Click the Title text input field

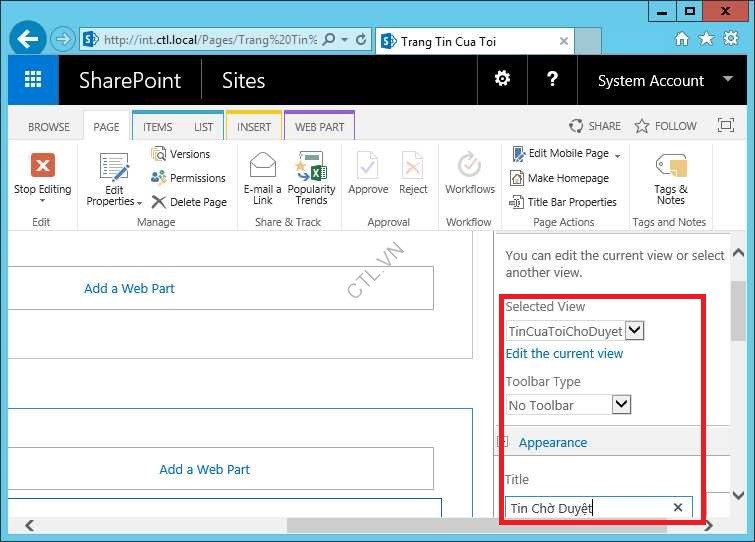[585, 508]
